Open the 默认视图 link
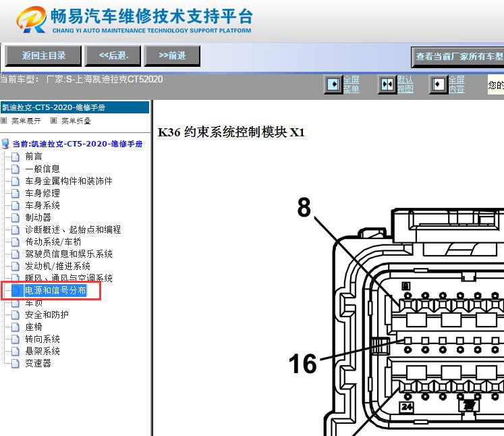504x436 pixels. pyautogui.click(x=405, y=84)
